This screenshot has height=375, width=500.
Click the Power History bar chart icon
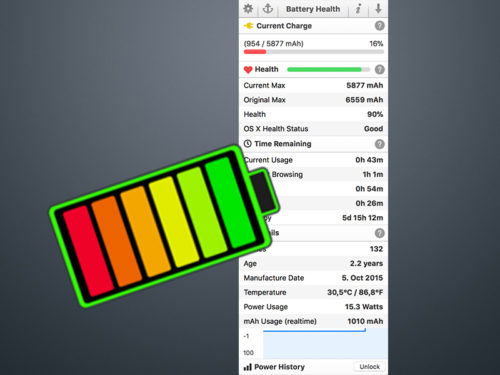pos(248,367)
